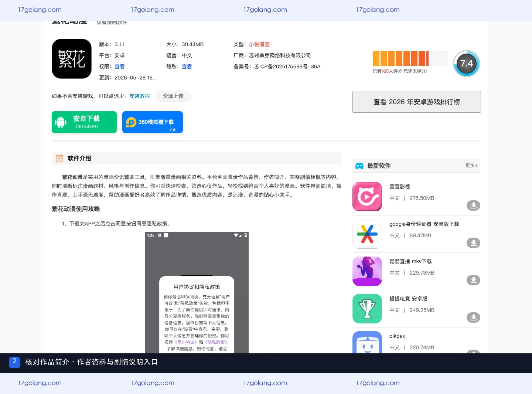Open the google身份验证器 app icon

(367, 234)
